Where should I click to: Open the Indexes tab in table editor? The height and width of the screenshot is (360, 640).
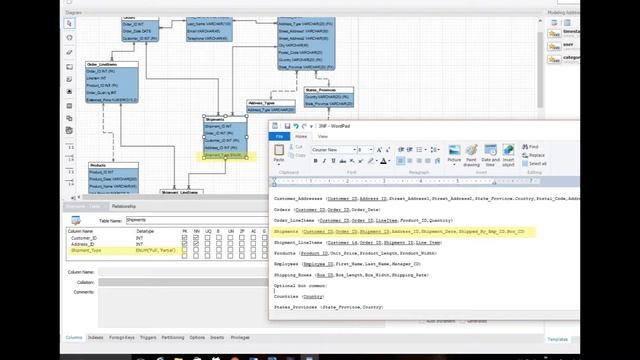click(96, 338)
